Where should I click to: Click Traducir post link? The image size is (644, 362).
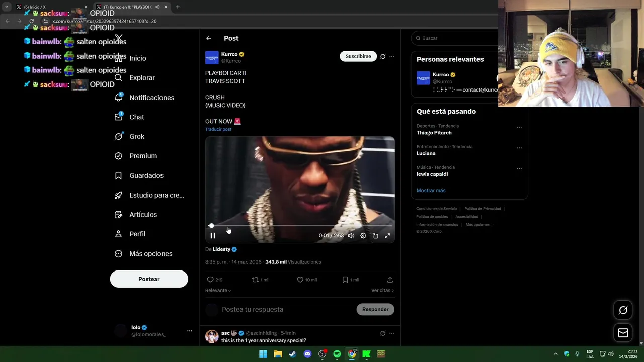(x=218, y=129)
